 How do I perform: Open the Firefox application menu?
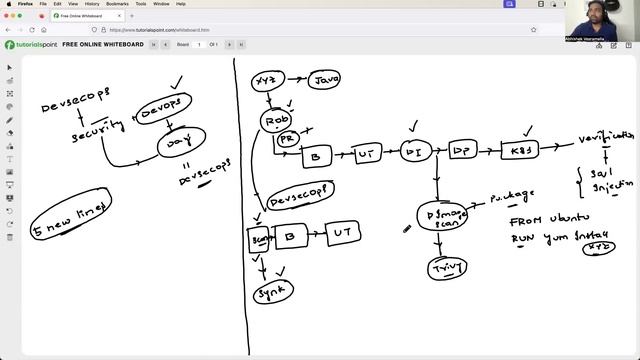click(25, 4)
